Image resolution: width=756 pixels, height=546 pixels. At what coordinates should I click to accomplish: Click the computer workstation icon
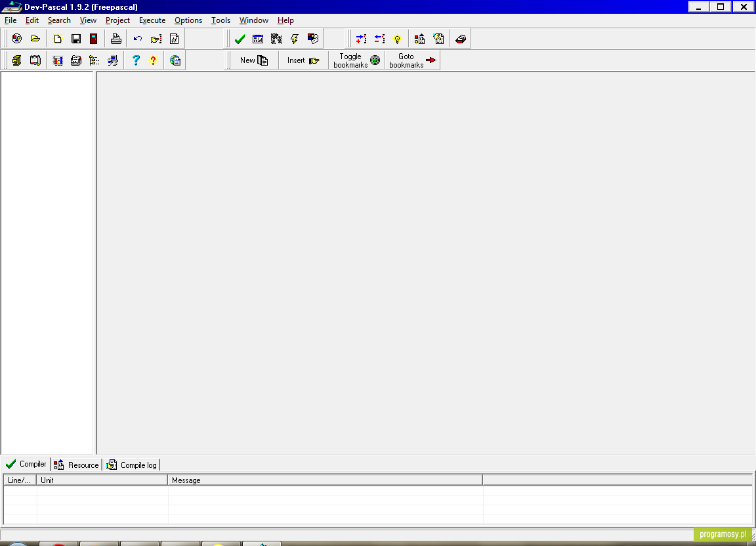113,60
